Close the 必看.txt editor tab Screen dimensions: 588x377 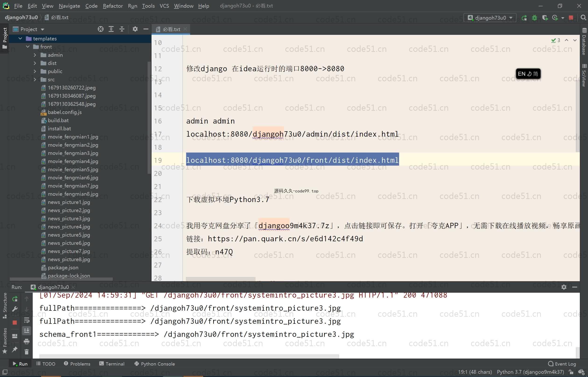coord(185,29)
